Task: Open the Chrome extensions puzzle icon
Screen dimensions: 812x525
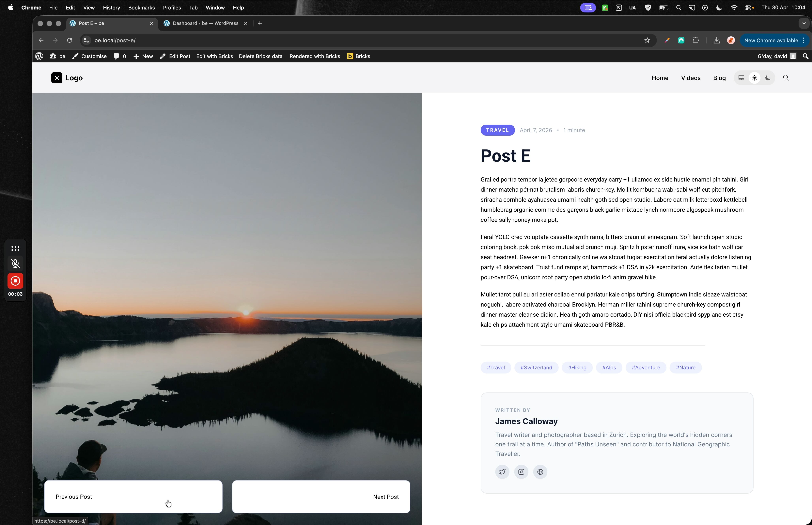Action: click(695, 40)
